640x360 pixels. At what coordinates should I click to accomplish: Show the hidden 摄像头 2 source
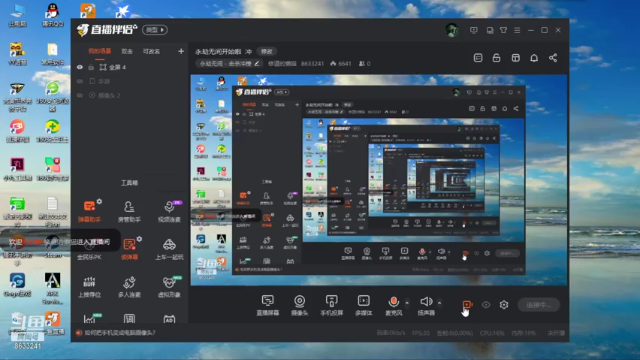coord(80,95)
